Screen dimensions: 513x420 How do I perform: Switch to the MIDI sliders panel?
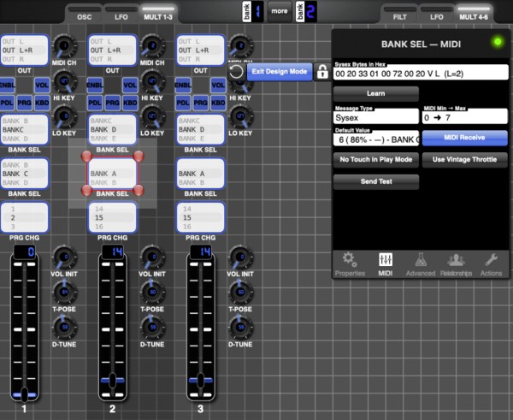click(x=385, y=264)
